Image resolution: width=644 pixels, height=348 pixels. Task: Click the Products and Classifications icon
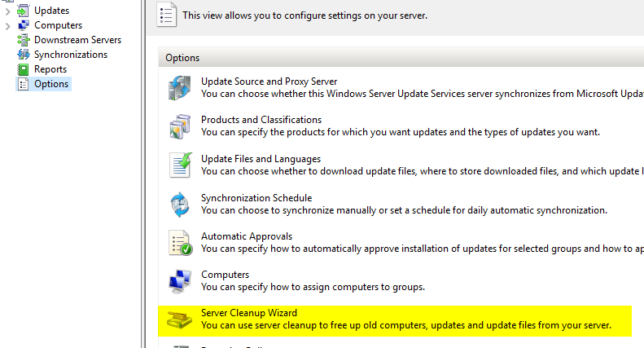point(179,126)
